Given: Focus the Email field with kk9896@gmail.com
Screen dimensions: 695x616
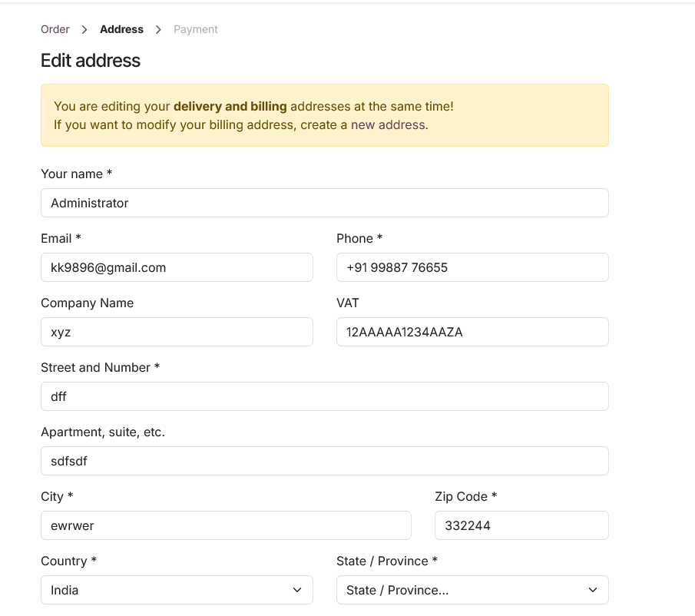Looking at the screenshot, I should point(177,267).
